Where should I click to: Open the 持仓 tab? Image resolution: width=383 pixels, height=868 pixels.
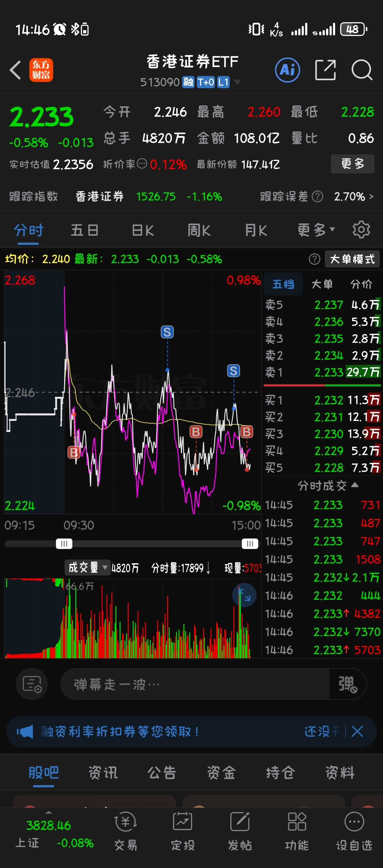[x=280, y=772]
